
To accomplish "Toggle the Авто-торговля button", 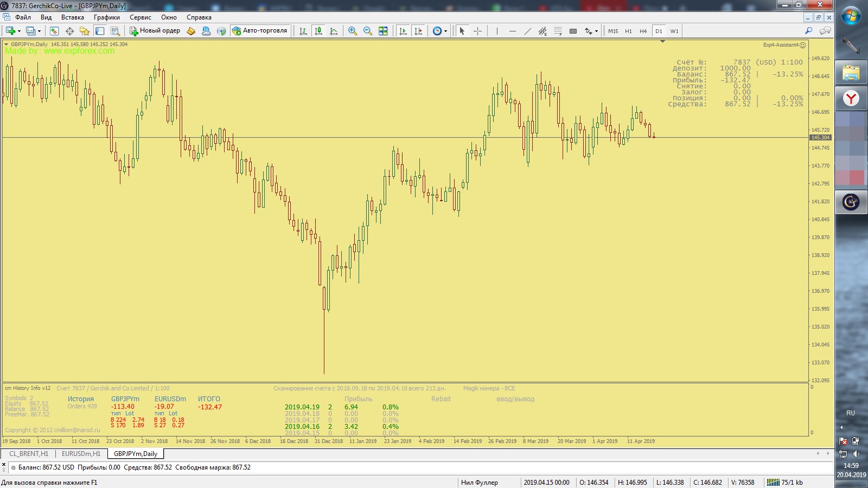I will (x=260, y=31).
